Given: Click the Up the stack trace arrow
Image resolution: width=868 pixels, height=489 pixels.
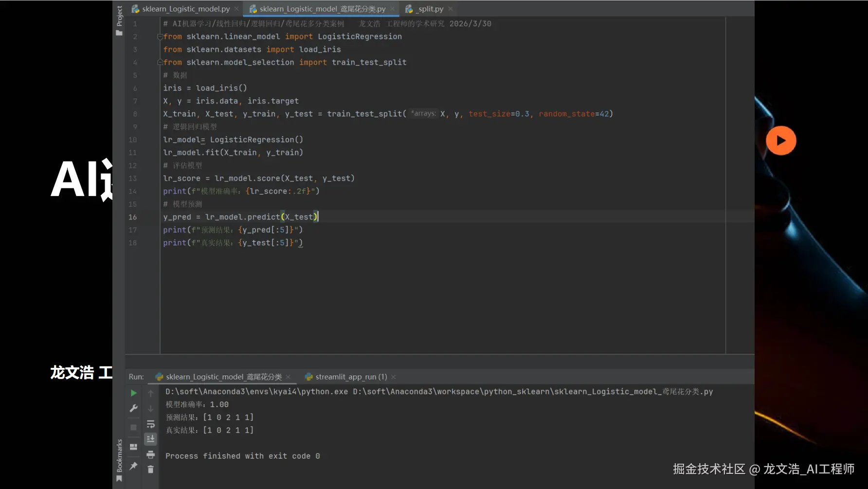Looking at the screenshot, I should pos(150,393).
